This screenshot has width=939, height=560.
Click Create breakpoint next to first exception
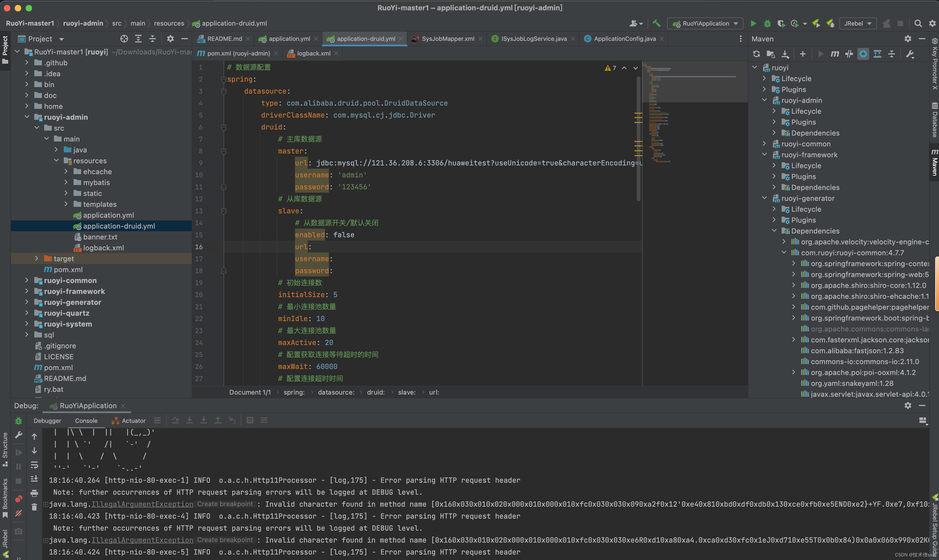[x=225, y=504]
